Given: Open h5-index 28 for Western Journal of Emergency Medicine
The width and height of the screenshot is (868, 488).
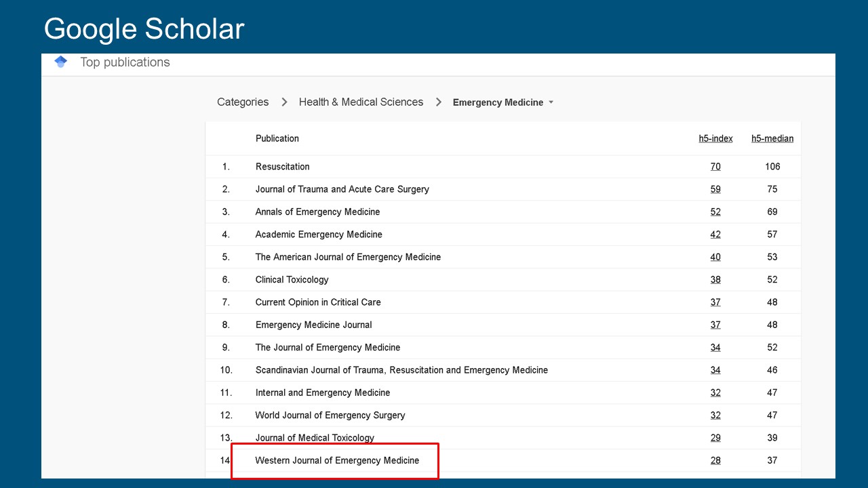Looking at the screenshot, I should tap(715, 460).
